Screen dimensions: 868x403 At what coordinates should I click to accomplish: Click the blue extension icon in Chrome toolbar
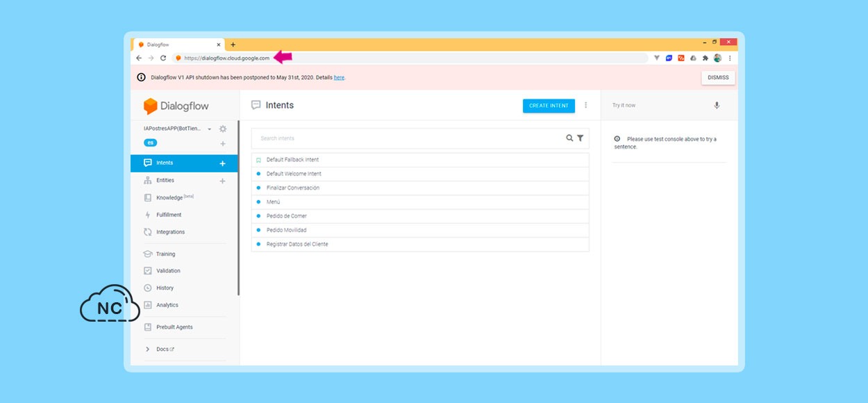669,58
